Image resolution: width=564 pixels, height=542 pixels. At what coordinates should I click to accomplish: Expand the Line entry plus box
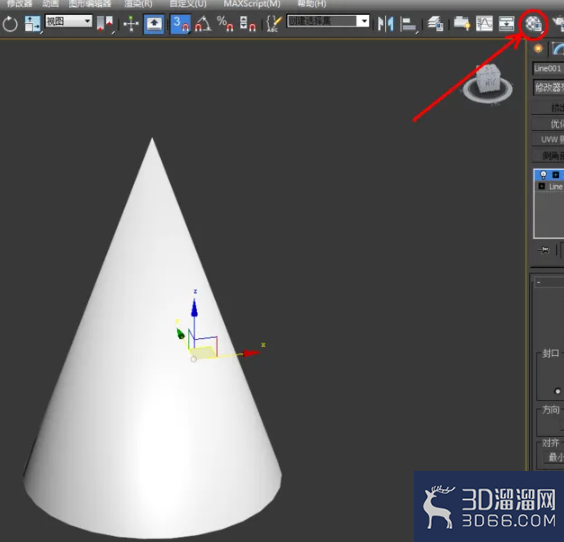541,186
